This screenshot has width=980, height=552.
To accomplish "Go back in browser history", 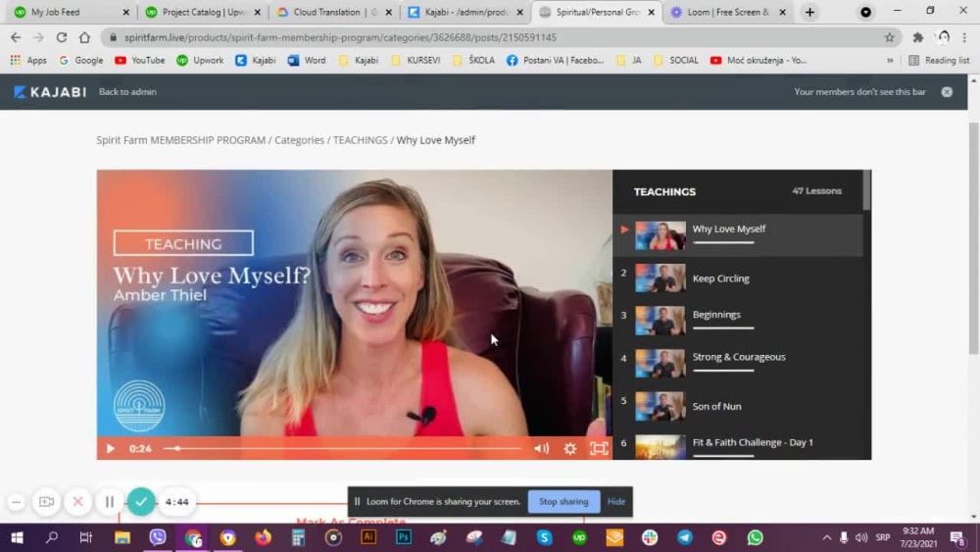I will [x=16, y=37].
